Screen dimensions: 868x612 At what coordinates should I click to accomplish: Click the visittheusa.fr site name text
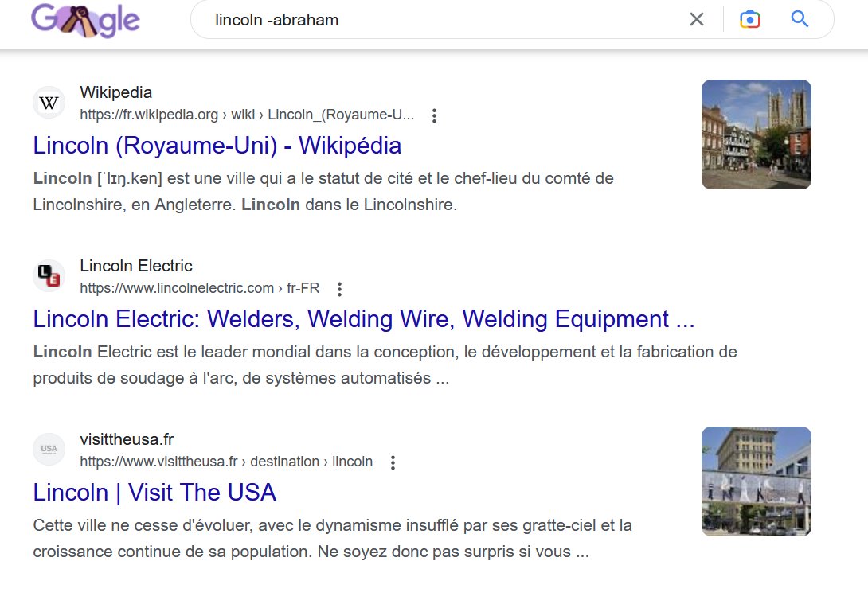[x=127, y=439]
